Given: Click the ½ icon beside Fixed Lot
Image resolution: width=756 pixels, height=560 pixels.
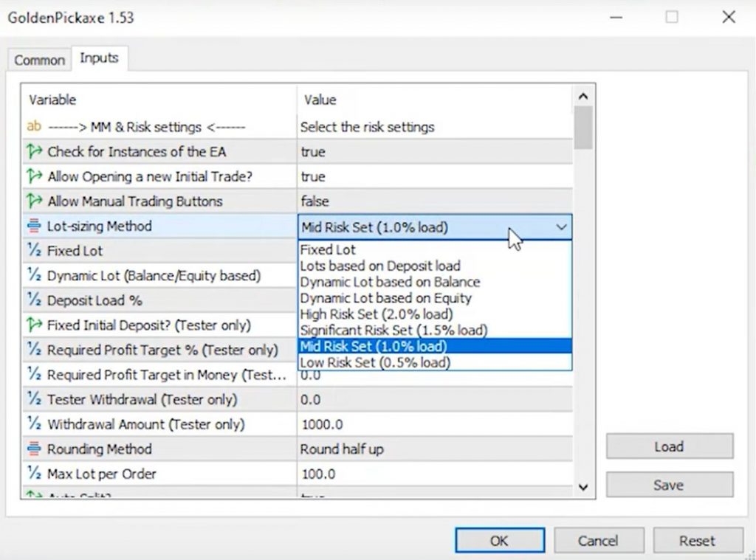Looking at the screenshot, I should coord(34,251).
